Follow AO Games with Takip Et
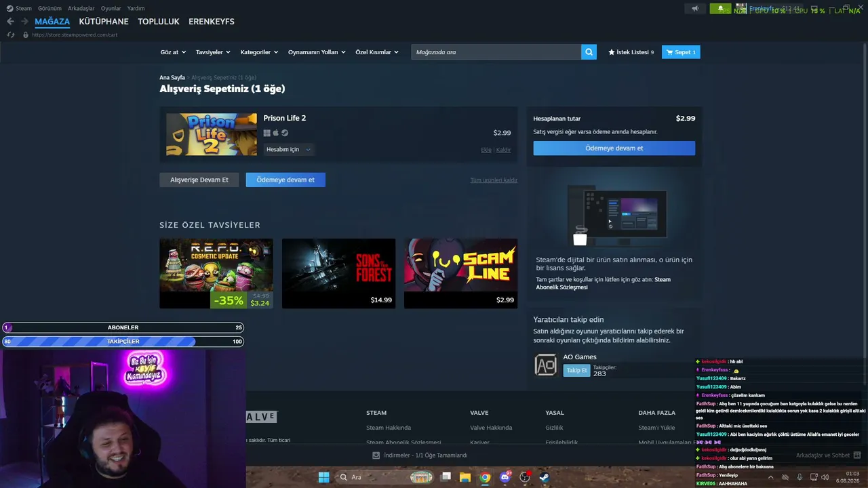The image size is (868, 488). tap(576, 370)
